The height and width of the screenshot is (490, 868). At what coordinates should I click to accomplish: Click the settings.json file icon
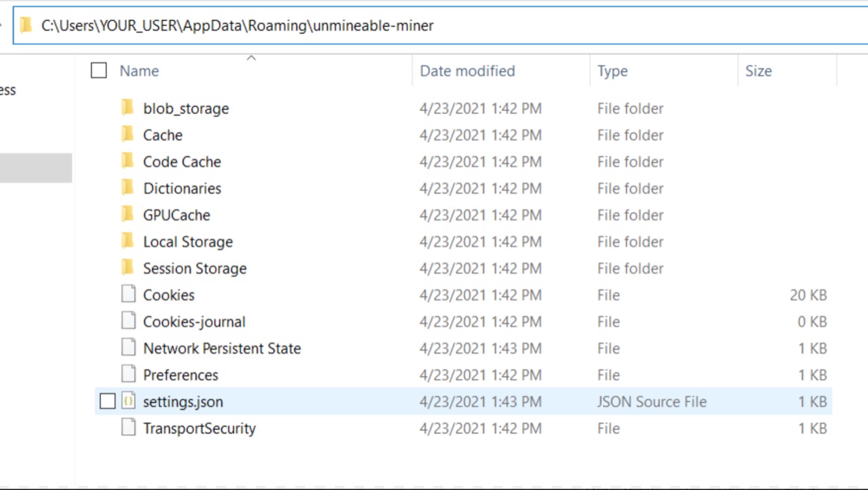tap(128, 401)
